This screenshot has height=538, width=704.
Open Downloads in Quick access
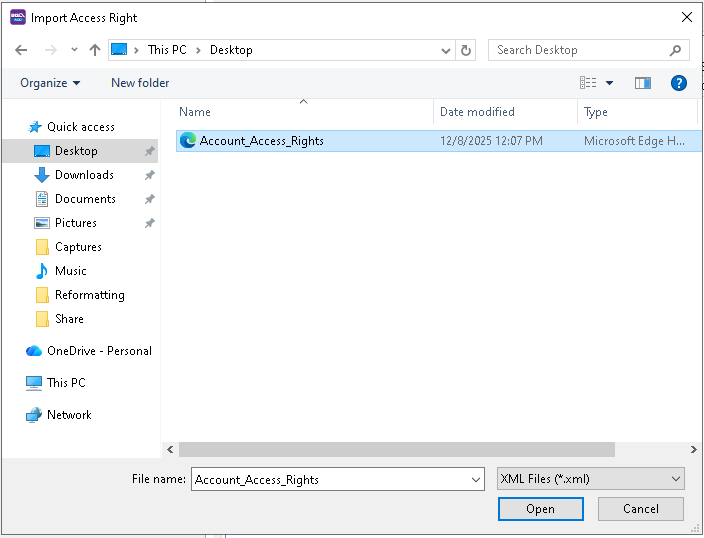pos(84,175)
